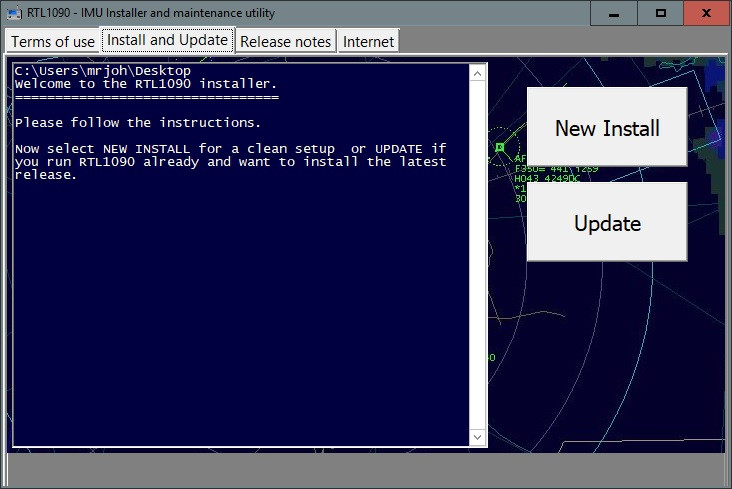
Task: Click the RTL1090 title bar app icon
Action: coord(14,13)
